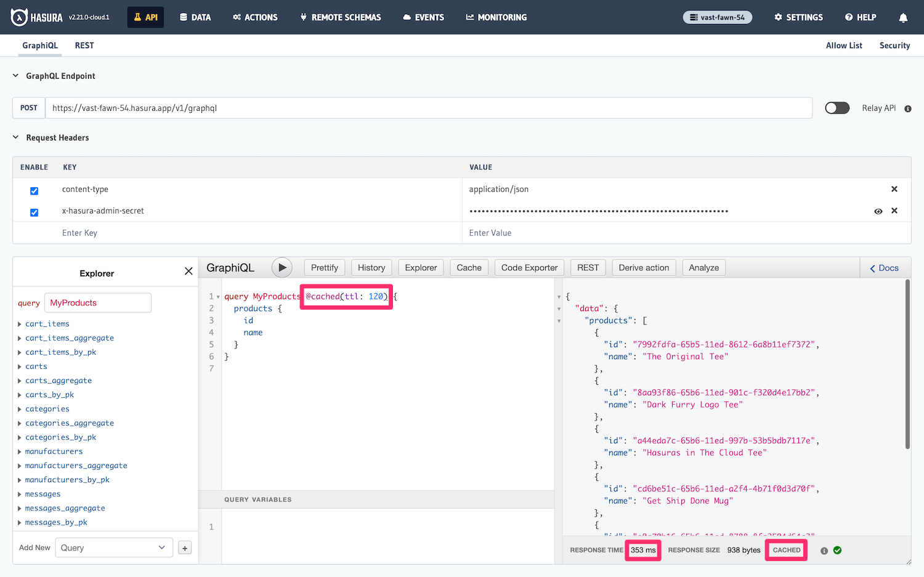
Task: Open the Hasura DATA section
Action: tap(195, 17)
